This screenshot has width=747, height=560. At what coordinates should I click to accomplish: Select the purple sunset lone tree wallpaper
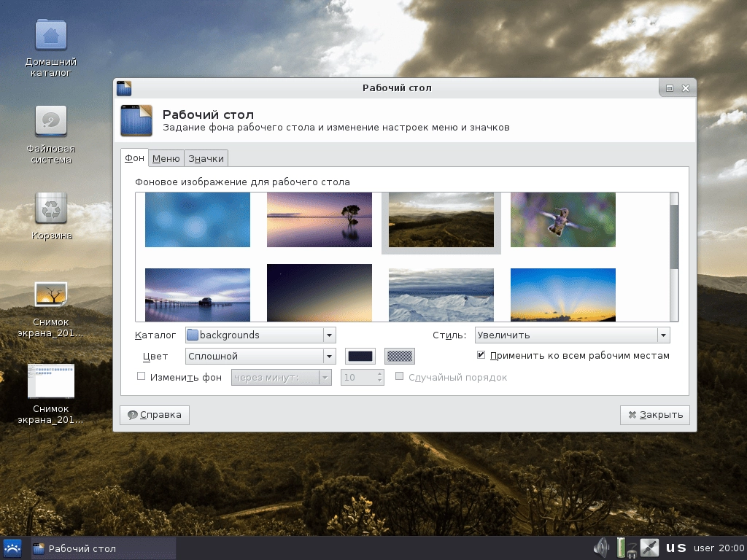point(320,219)
